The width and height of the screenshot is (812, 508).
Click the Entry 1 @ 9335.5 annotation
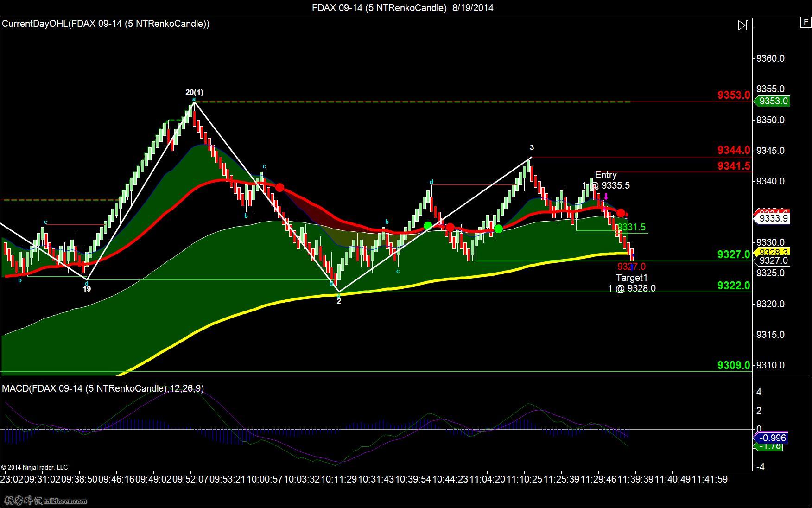606,180
